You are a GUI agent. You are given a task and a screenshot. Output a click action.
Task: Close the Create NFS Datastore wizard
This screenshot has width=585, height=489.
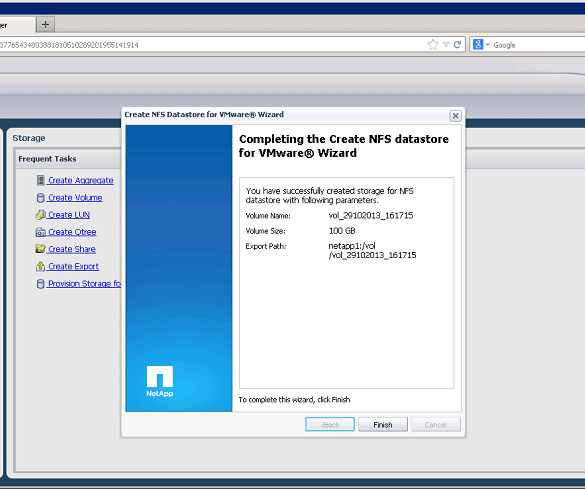click(x=455, y=116)
